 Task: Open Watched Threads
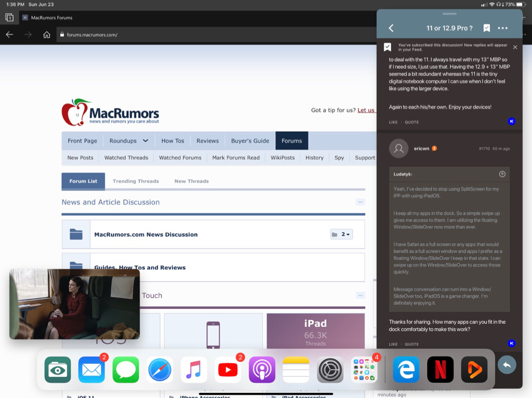(126, 158)
